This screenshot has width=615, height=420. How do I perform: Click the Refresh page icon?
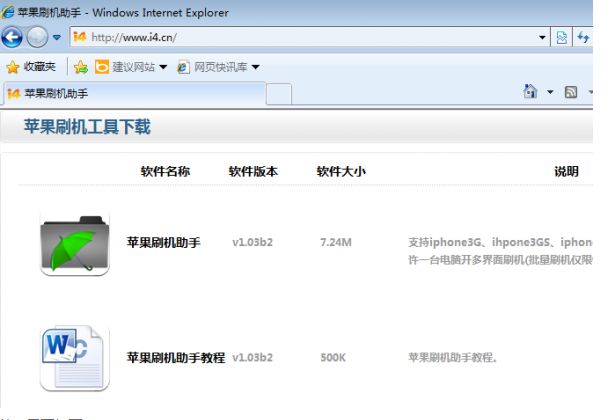point(583,38)
